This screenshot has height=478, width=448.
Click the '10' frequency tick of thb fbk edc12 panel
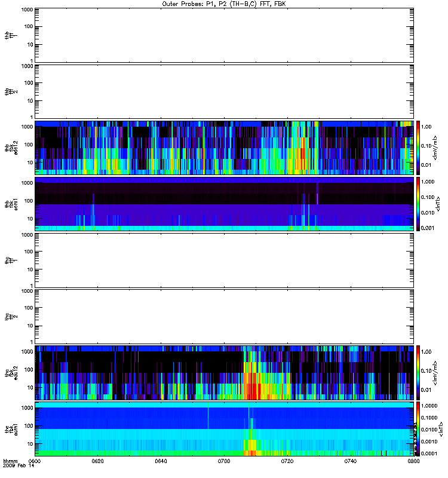click(x=30, y=163)
